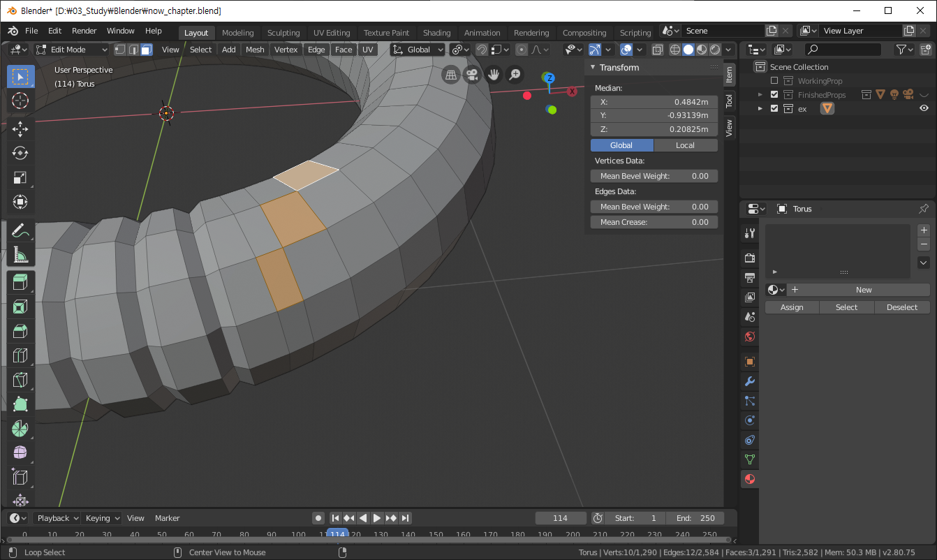
Task: Toggle proportional editing
Action: [522, 50]
